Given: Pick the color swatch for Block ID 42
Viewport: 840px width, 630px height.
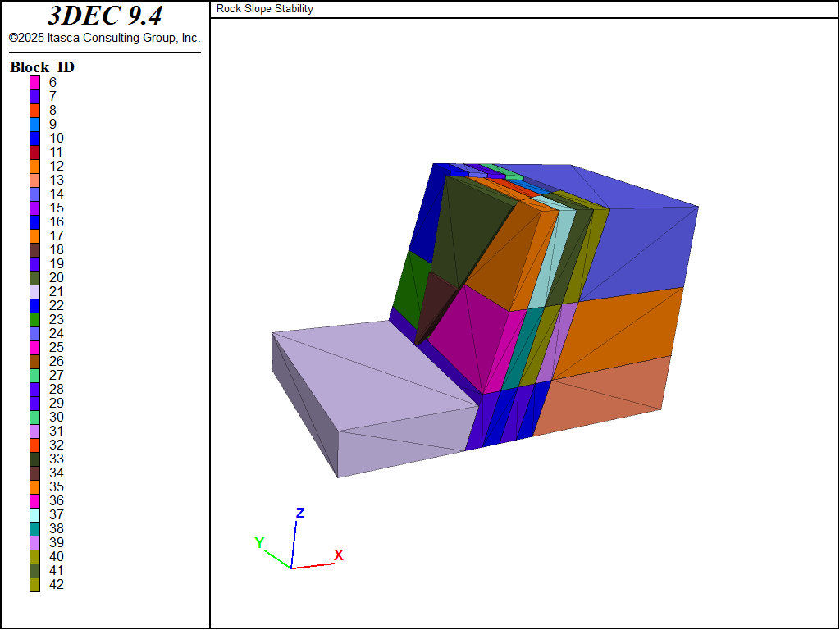Looking at the screenshot, I should (35, 584).
